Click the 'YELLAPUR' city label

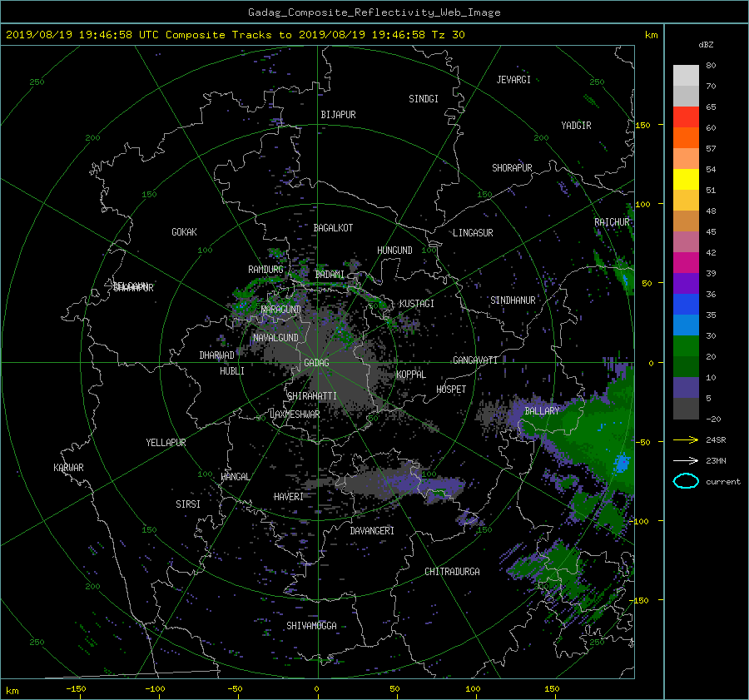(166, 443)
